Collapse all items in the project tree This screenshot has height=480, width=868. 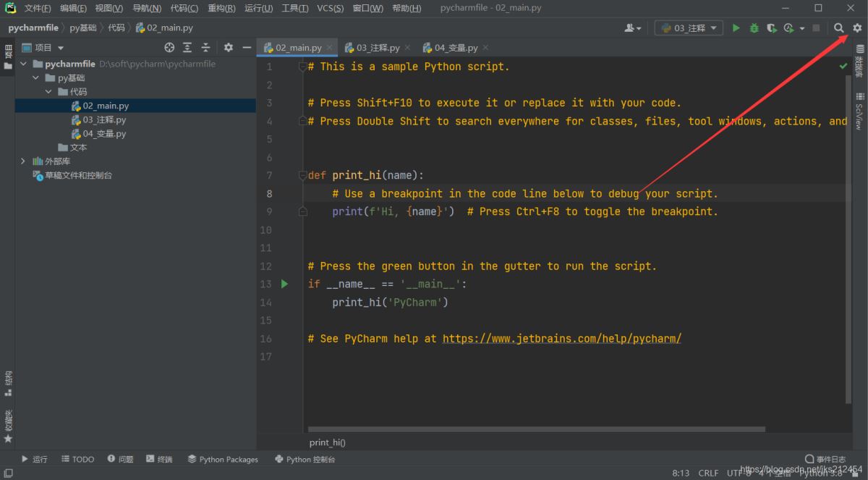click(205, 48)
